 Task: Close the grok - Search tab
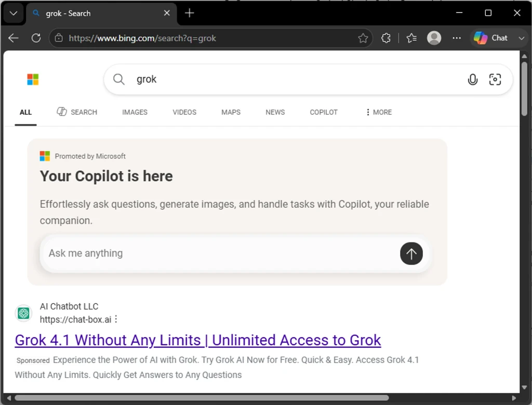click(167, 13)
